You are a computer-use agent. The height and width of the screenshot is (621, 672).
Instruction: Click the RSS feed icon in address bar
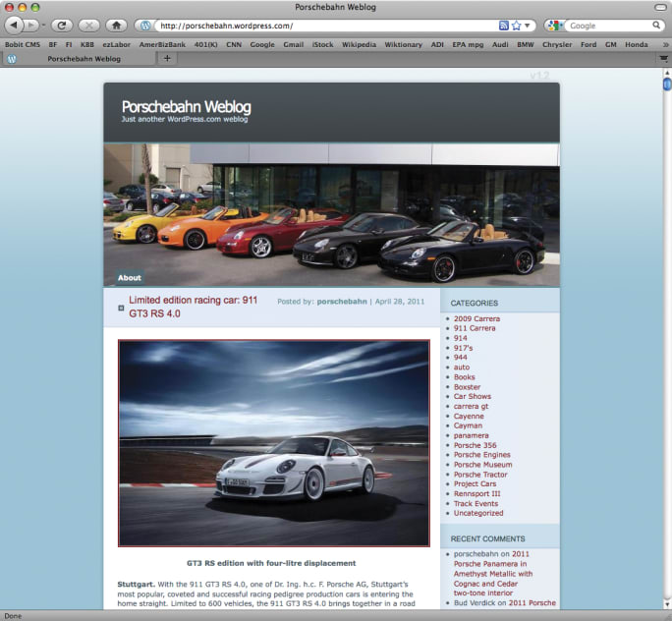click(x=503, y=26)
